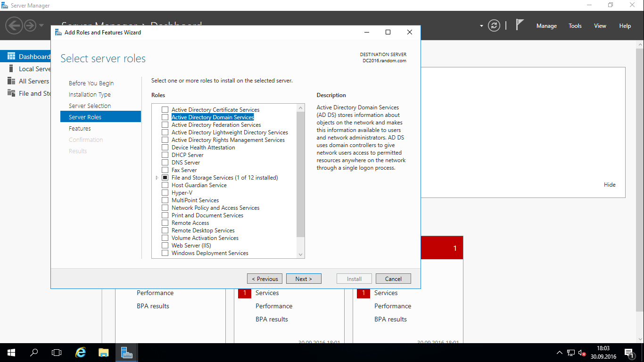Select the Server Roles step
The width and height of the screenshot is (644, 362).
(100, 117)
